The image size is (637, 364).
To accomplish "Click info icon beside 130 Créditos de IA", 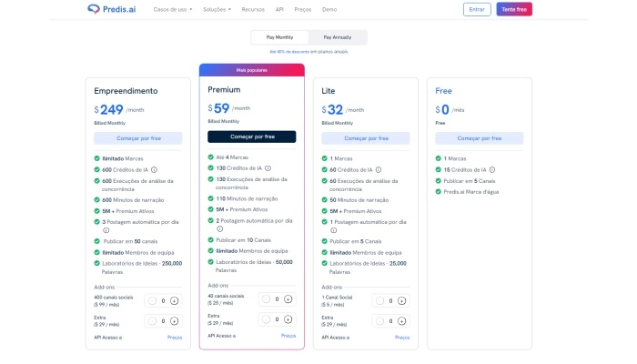I will (268, 169).
